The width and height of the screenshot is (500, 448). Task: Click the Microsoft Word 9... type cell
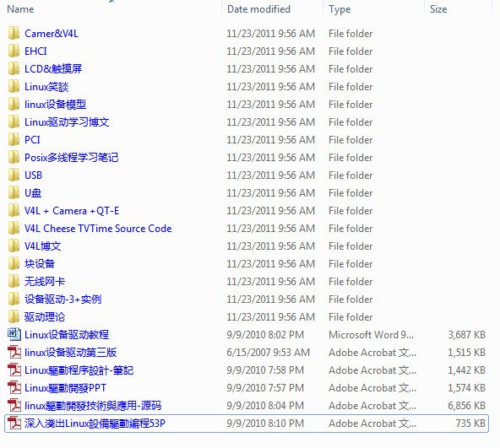[x=371, y=335]
